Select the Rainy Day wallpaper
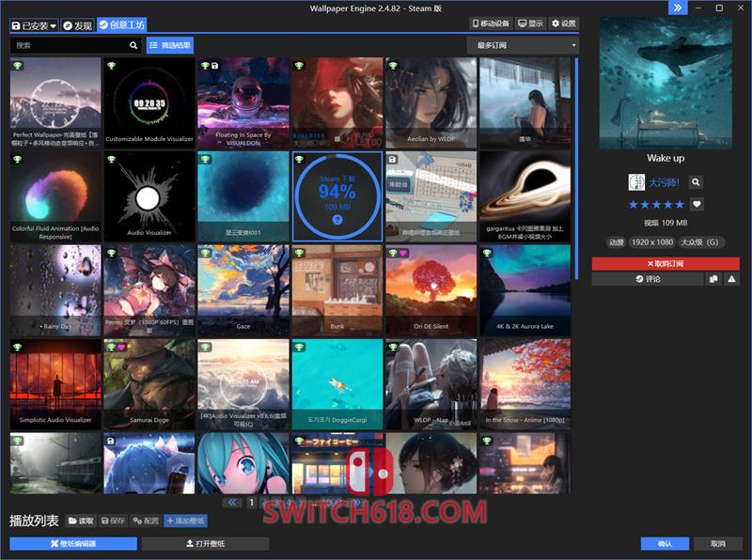 (x=55, y=290)
